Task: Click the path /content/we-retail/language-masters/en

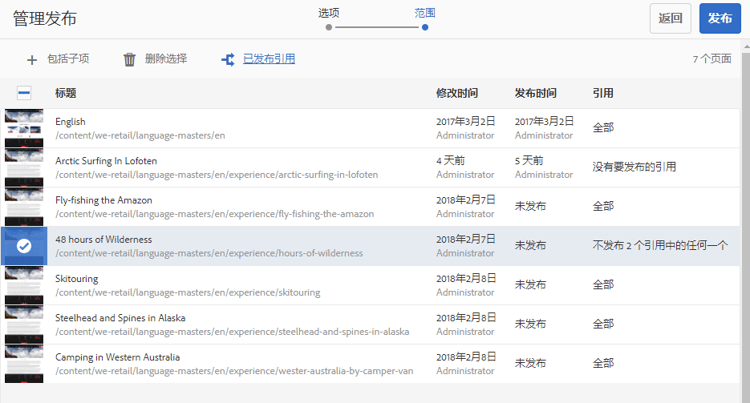Action: [140, 135]
